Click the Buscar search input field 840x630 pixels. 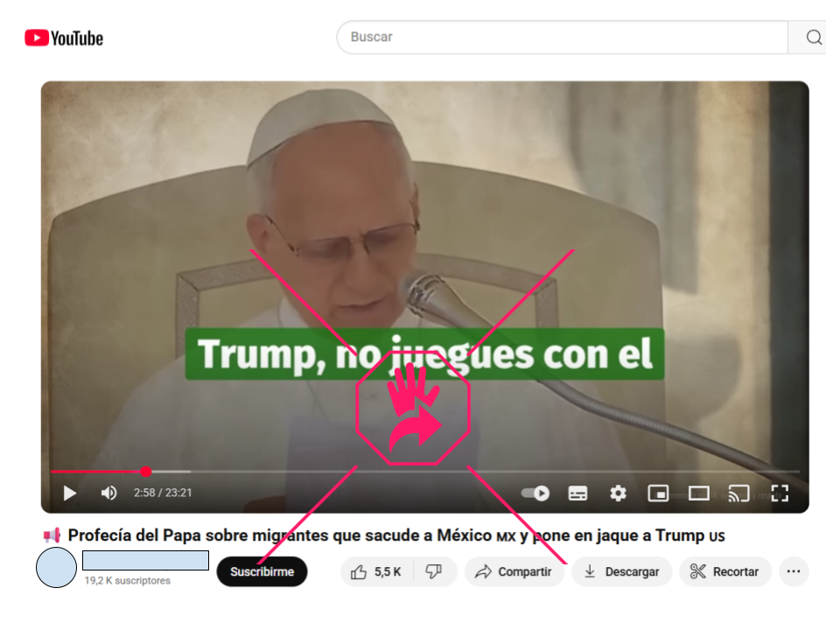click(x=562, y=38)
